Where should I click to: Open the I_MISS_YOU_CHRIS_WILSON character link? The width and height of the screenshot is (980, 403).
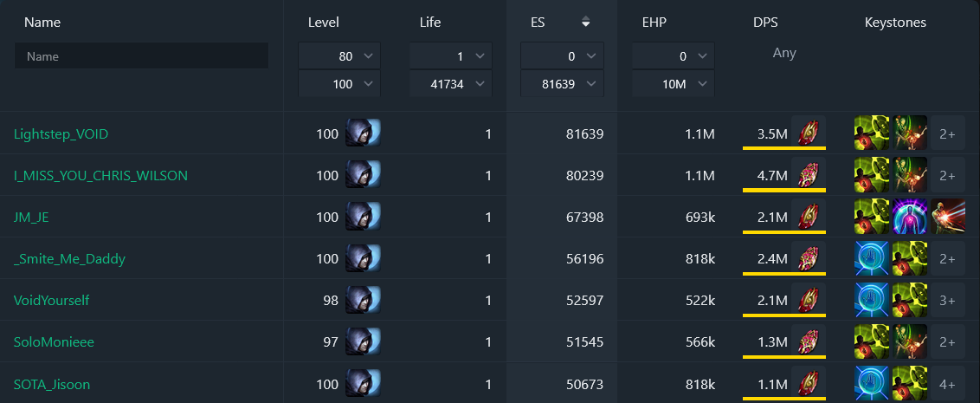pos(100,176)
